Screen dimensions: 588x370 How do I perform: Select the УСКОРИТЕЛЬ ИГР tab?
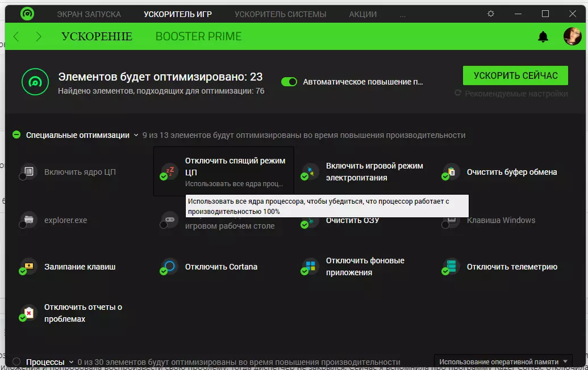point(178,14)
